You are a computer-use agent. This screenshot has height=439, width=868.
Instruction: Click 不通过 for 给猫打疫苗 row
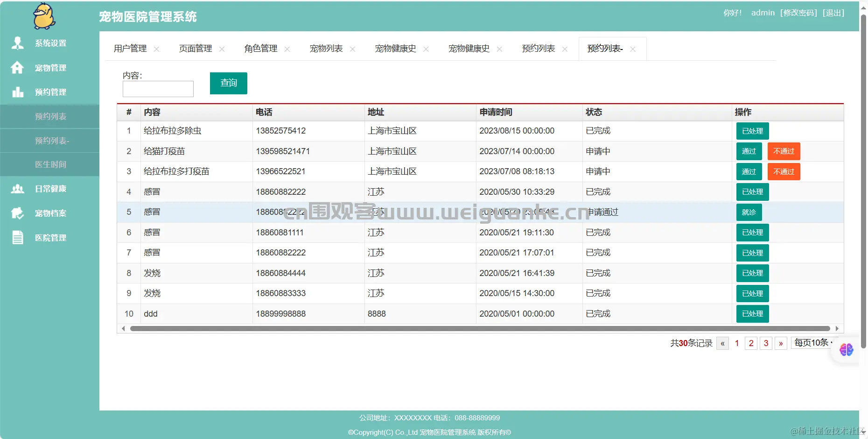(784, 151)
